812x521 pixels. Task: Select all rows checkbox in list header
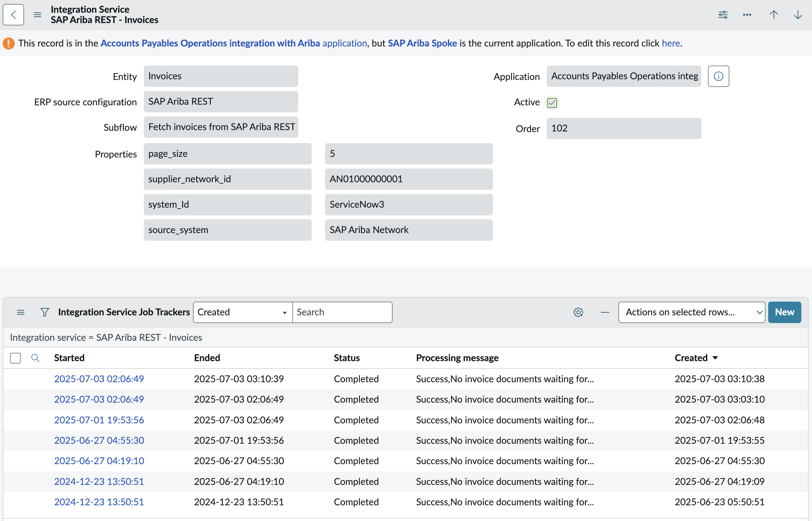click(15, 358)
